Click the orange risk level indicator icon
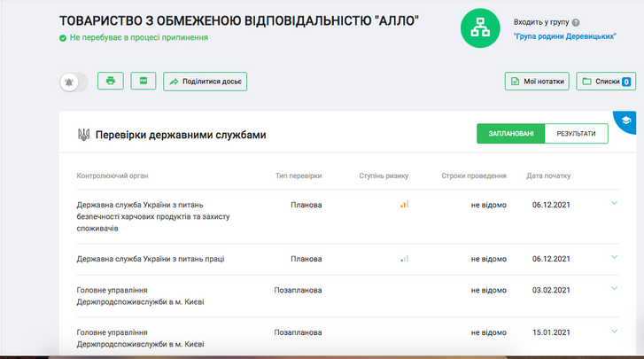This screenshot has height=359, width=644. click(x=405, y=204)
